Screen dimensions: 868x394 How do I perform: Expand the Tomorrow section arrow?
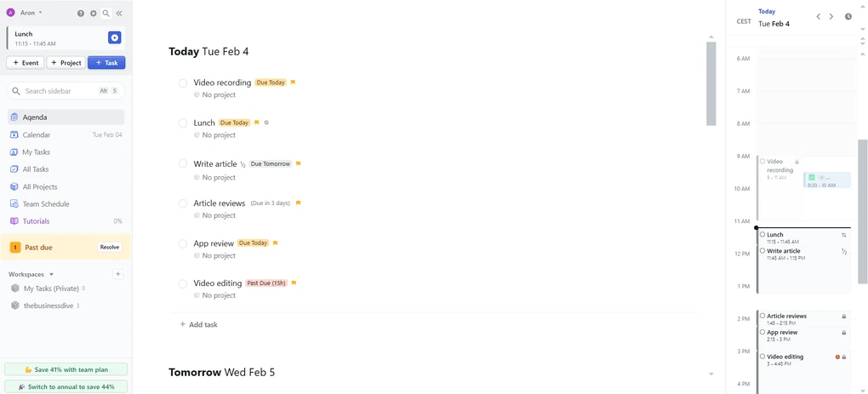click(x=711, y=374)
